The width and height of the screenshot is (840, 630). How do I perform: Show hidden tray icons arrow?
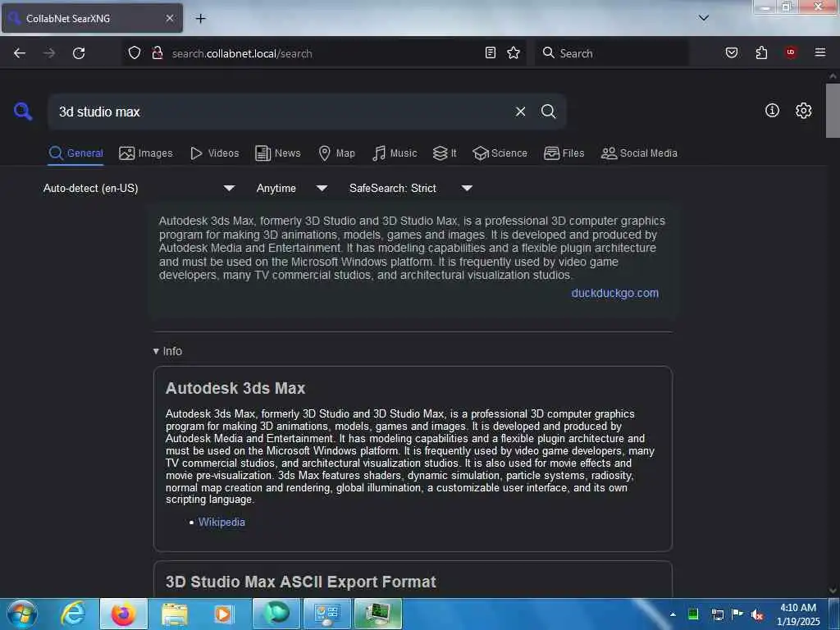tap(673, 615)
